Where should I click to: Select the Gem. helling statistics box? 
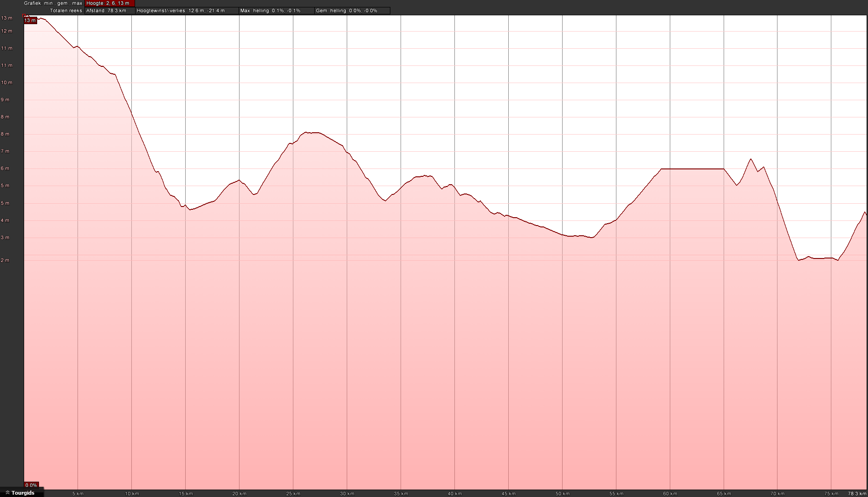[352, 11]
